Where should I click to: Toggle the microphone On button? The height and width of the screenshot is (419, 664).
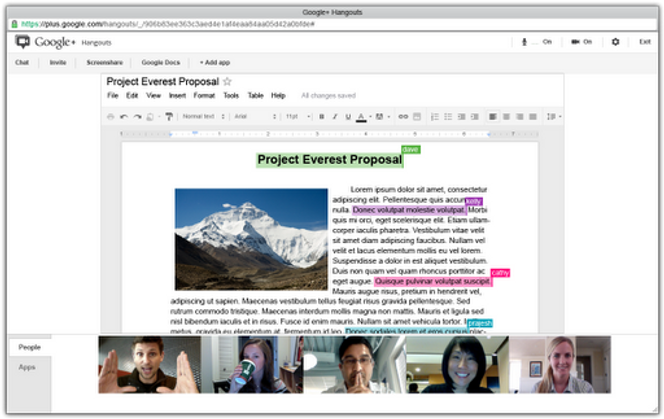(x=536, y=42)
